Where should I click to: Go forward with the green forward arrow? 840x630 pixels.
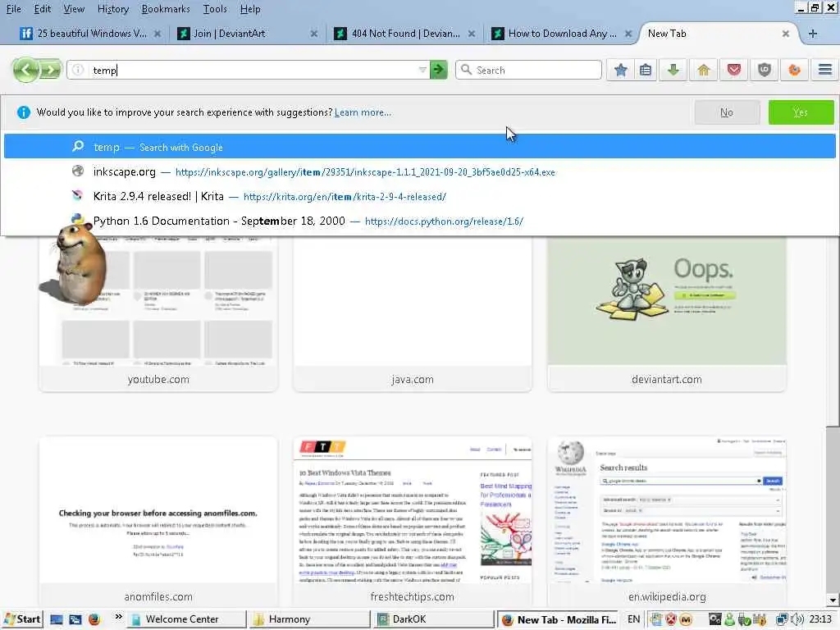[x=50, y=70]
